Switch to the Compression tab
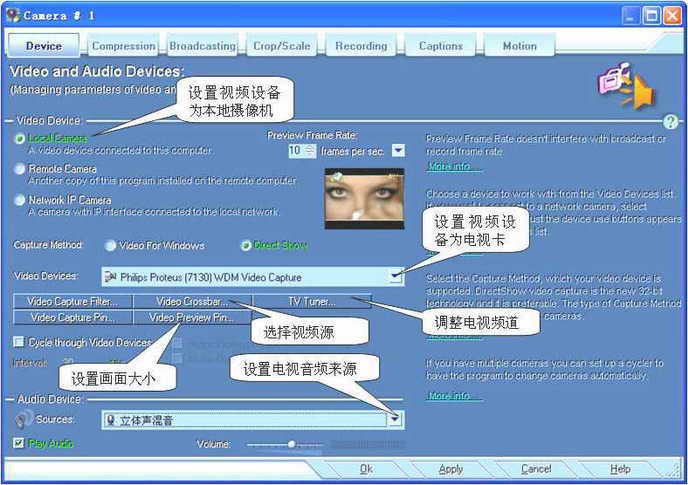688x485 pixels. pyautogui.click(x=124, y=46)
